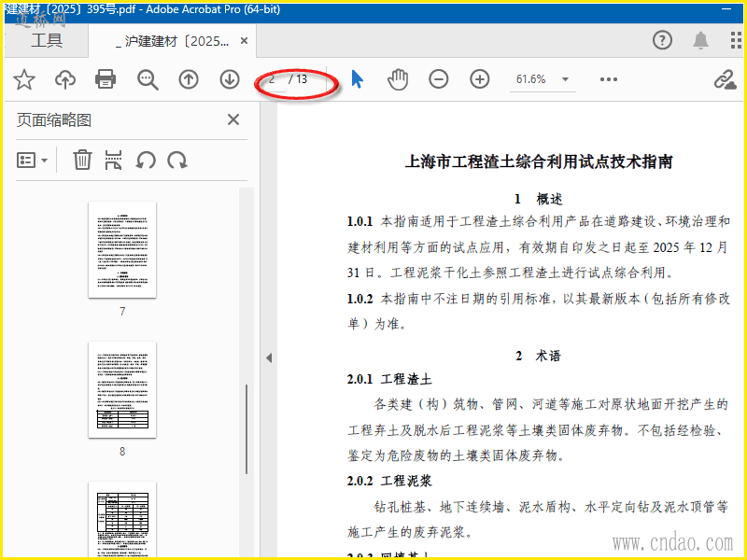Upload the file to cloud storage
747x560 pixels.
64,79
